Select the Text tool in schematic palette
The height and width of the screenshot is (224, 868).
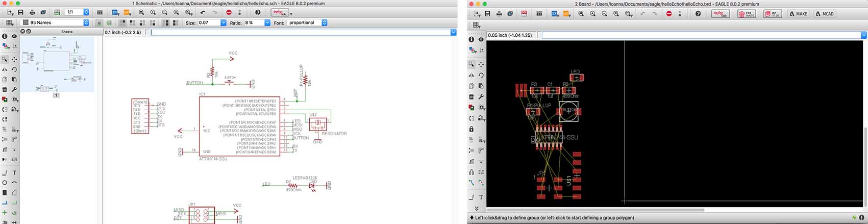(x=14, y=173)
